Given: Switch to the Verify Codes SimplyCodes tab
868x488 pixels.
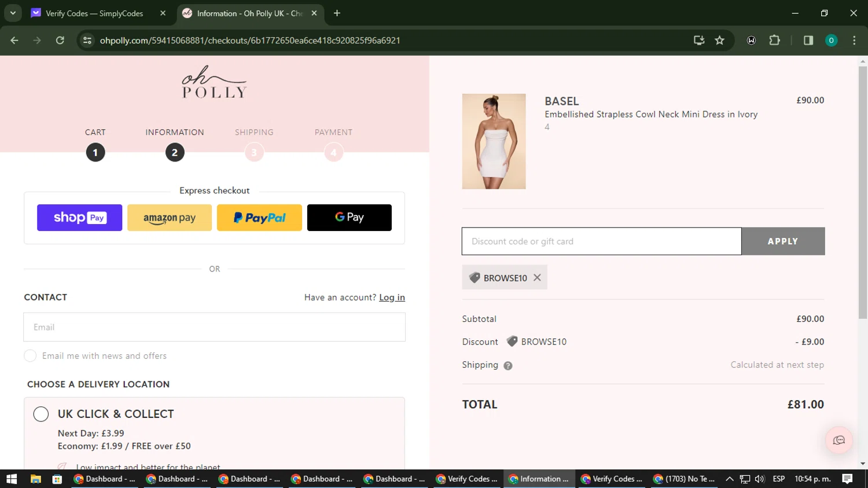Looking at the screenshot, I should (x=94, y=13).
